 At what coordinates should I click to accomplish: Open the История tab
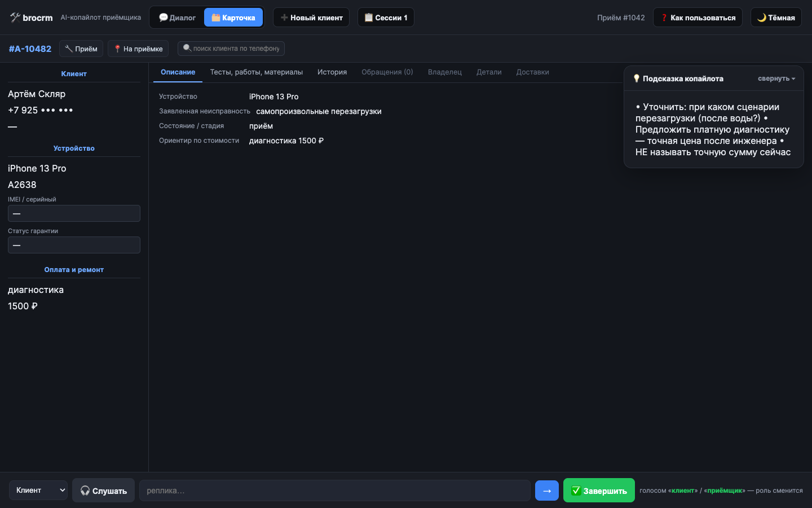[332, 72]
